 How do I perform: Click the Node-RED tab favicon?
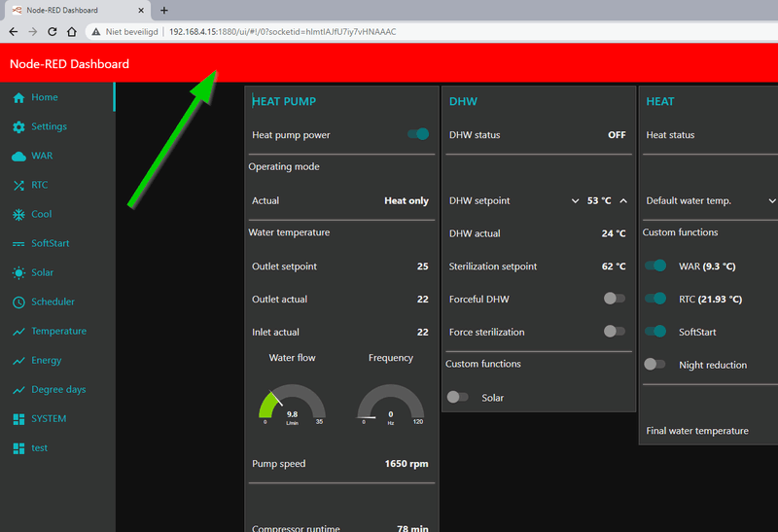(x=17, y=10)
